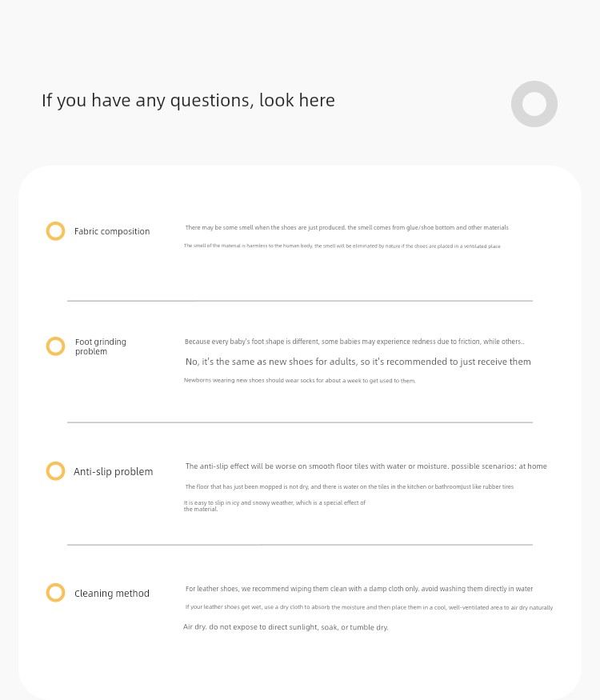
Task: Click the line about smell from glue materials
Action: [347, 228]
